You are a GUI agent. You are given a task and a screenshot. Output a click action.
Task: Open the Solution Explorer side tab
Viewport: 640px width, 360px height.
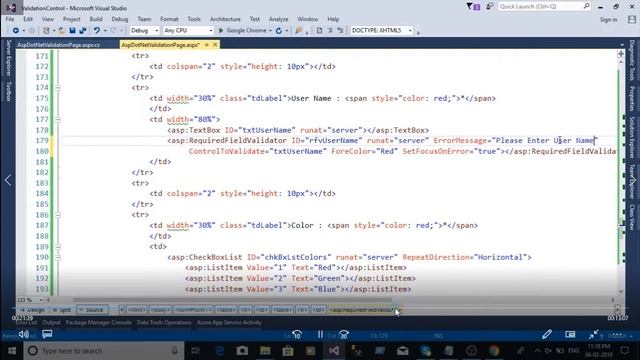pyautogui.click(x=632, y=137)
